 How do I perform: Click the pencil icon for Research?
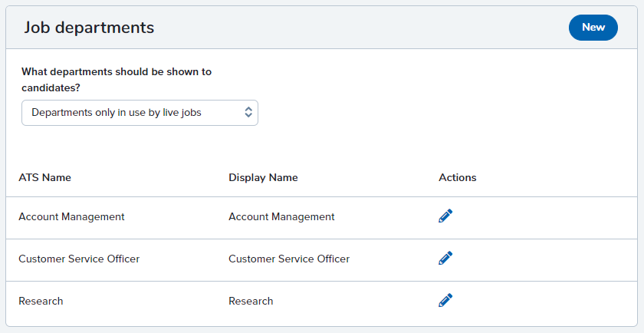coord(445,301)
